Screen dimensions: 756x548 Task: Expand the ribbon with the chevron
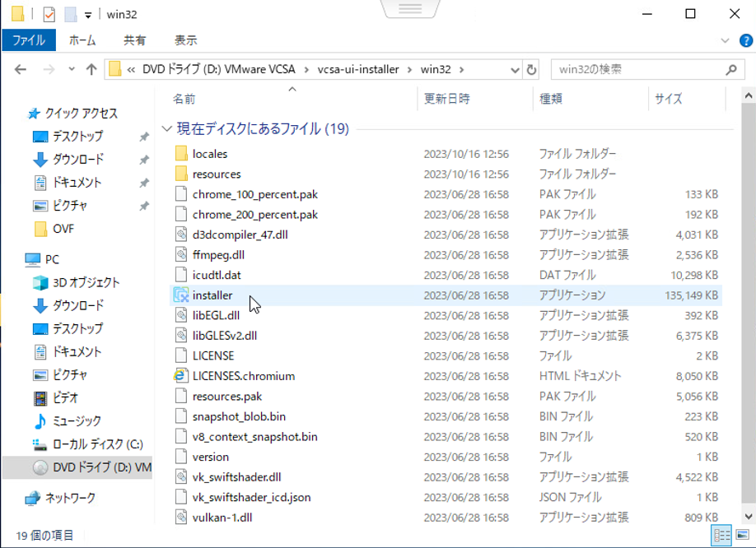pos(725,39)
